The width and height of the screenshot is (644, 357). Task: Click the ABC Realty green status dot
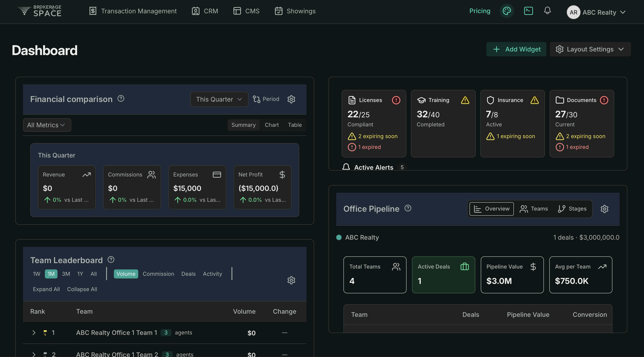click(339, 237)
